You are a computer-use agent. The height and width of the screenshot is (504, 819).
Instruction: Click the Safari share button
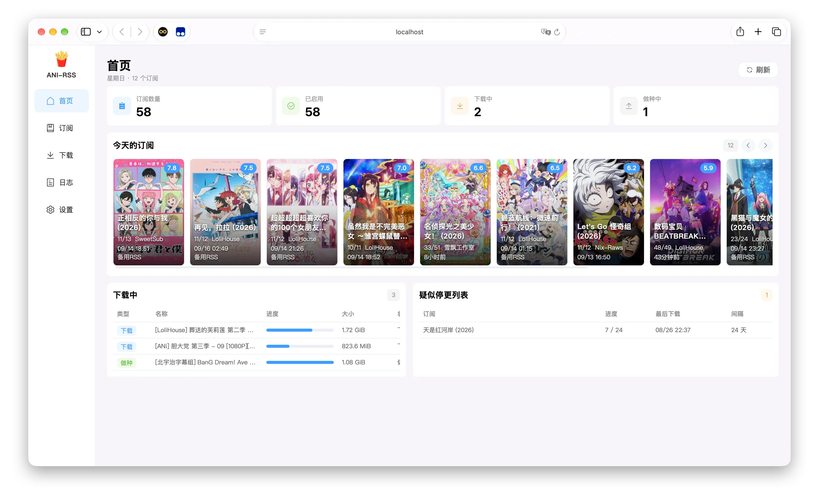[740, 32]
